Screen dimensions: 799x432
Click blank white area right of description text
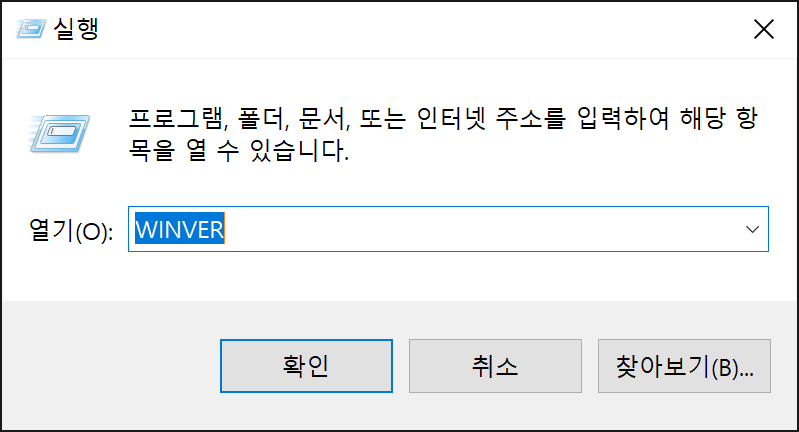(x=571, y=152)
